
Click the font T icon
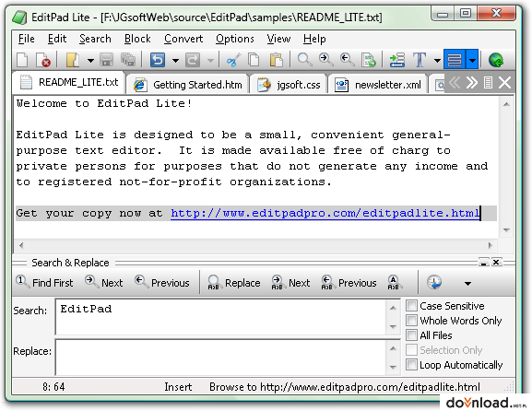(420, 60)
